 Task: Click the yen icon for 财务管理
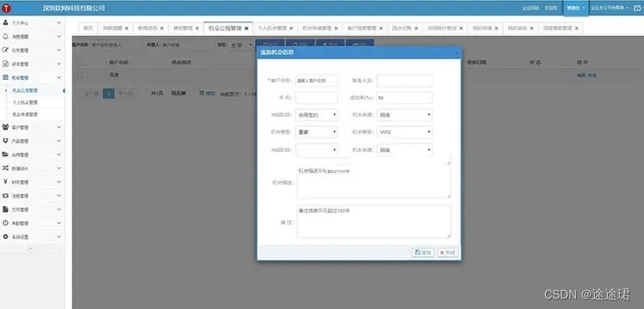tap(5, 182)
